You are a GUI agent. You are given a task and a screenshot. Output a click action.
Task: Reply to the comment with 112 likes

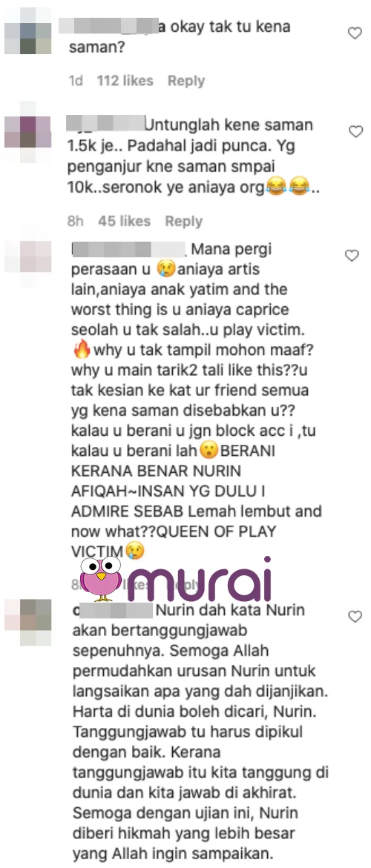click(186, 81)
